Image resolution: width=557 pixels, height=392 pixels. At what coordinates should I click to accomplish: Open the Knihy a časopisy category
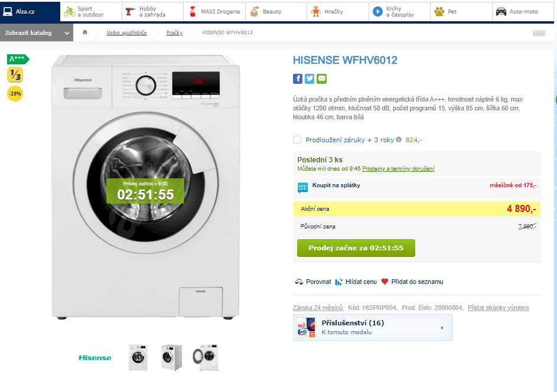[x=400, y=11]
